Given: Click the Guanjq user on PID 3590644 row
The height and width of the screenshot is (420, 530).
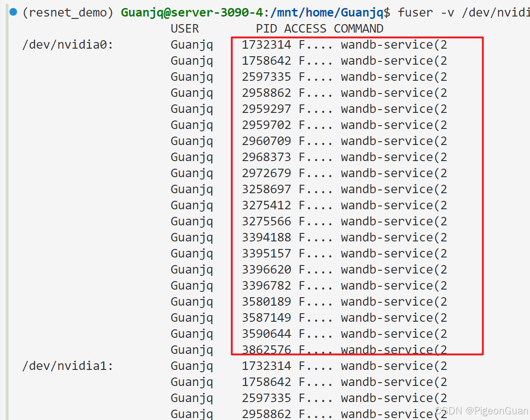Looking at the screenshot, I should [x=192, y=334].
